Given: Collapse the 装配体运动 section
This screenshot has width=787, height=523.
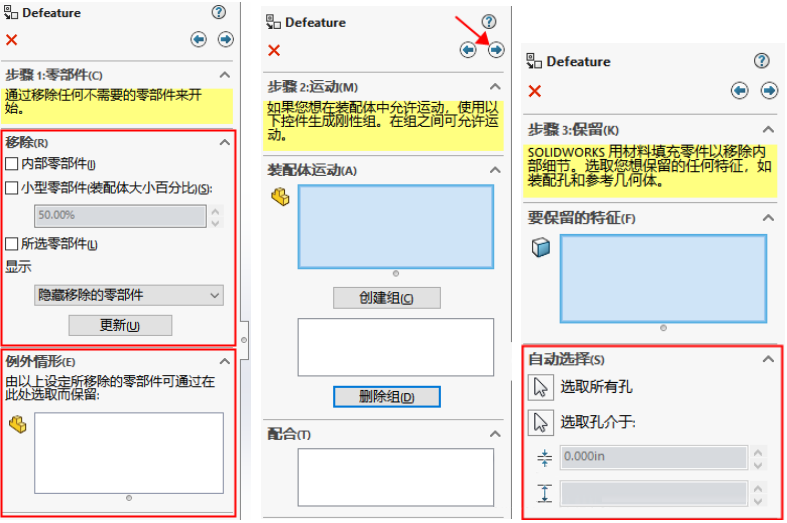Looking at the screenshot, I should click(495, 171).
